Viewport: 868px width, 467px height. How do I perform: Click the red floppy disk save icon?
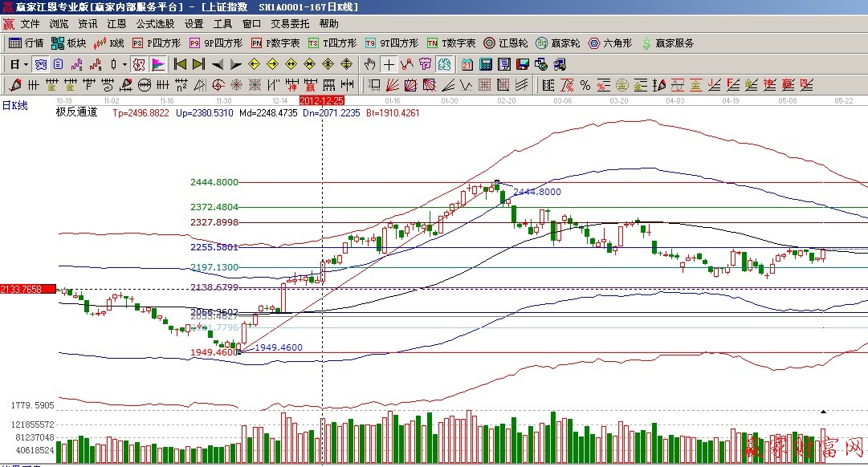pyautogui.click(x=523, y=64)
